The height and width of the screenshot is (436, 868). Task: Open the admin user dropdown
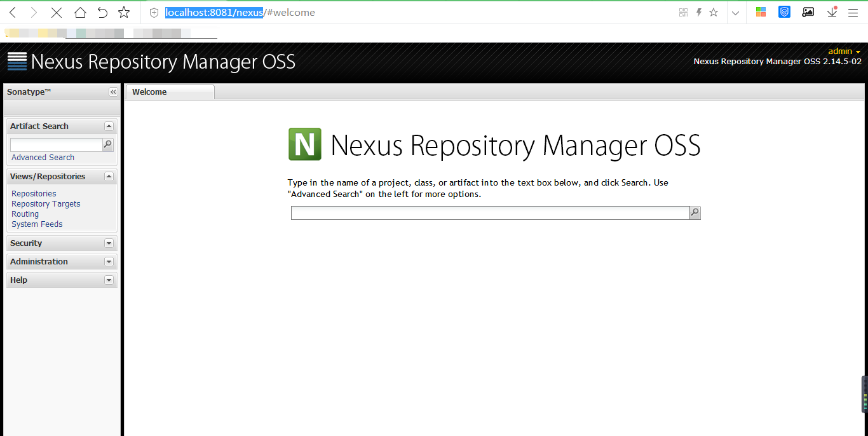pos(844,51)
